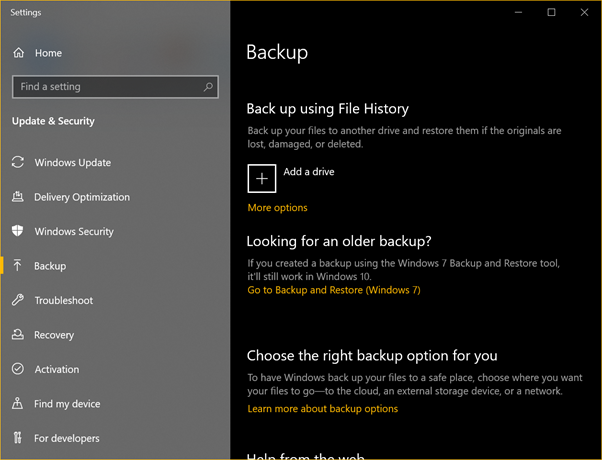Image resolution: width=602 pixels, height=460 pixels.
Task: Switch to the Activation page
Action: tap(57, 369)
